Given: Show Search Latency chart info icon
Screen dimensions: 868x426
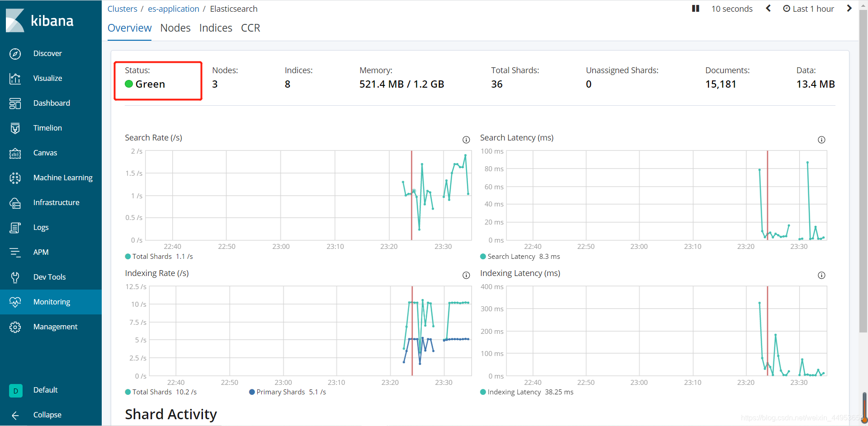Looking at the screenshot, I should coord(821,140).
